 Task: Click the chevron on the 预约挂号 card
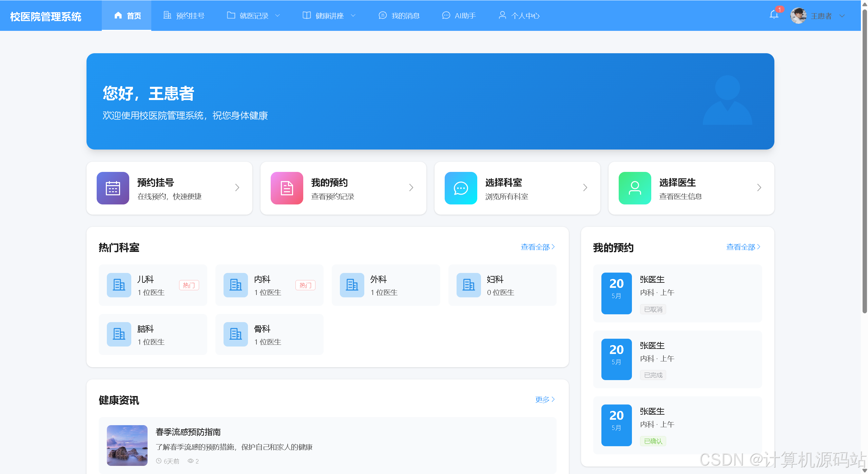tap(237, 188)
